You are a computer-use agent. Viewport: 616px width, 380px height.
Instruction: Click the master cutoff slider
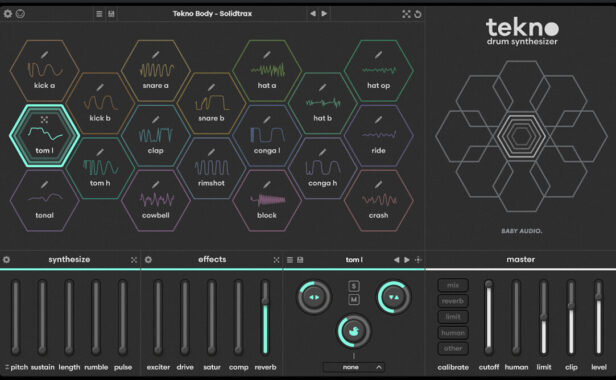coord(489,317)
